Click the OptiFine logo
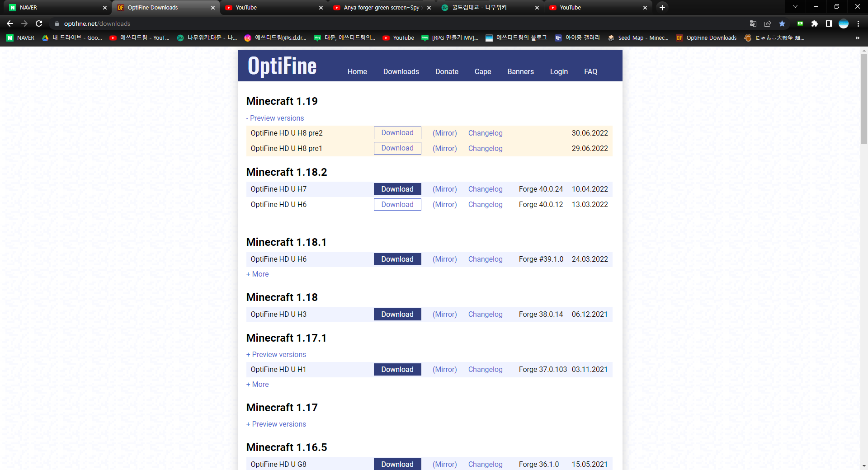This screenshot has height=470, width=868. pyautogui.click(x=282, y=66)
